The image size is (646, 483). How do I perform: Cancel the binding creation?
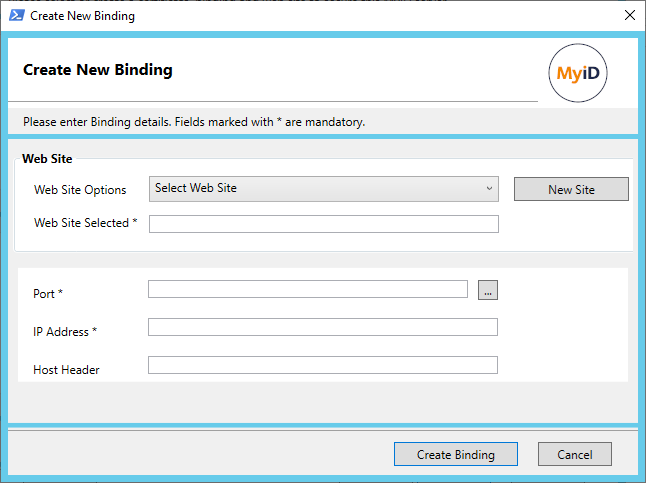tap(574, 454)
